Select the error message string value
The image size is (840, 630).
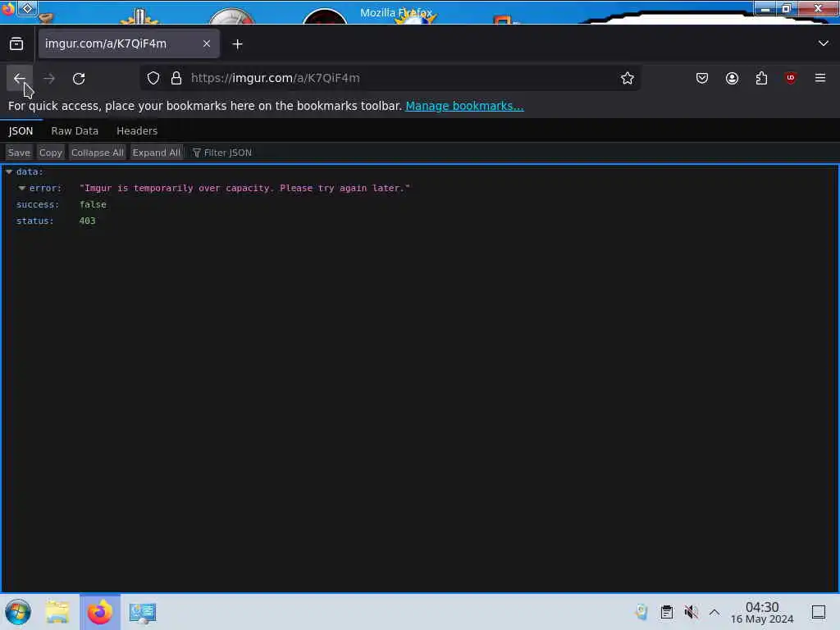tap(244, 188)
